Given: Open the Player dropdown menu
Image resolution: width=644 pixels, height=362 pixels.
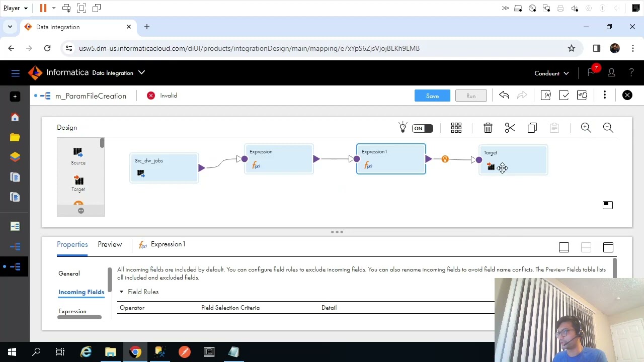Looking at the screenshot, I should [x=16, y=8].
